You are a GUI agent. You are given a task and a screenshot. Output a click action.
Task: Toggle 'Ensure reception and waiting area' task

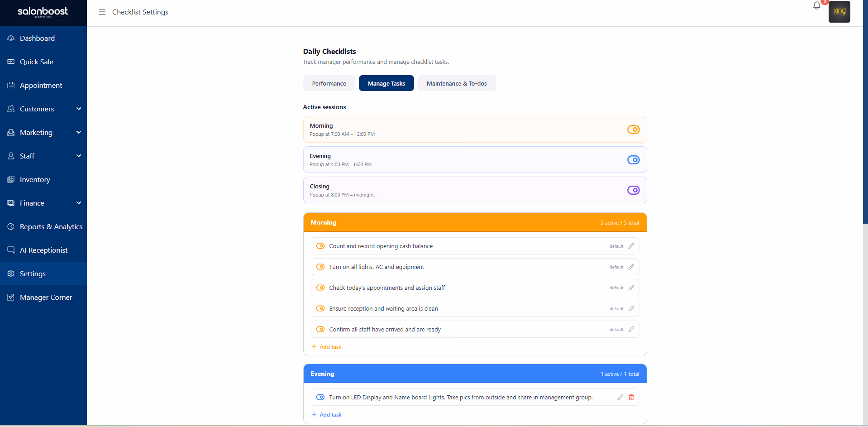pyautogui.click(x=320, y=308)
